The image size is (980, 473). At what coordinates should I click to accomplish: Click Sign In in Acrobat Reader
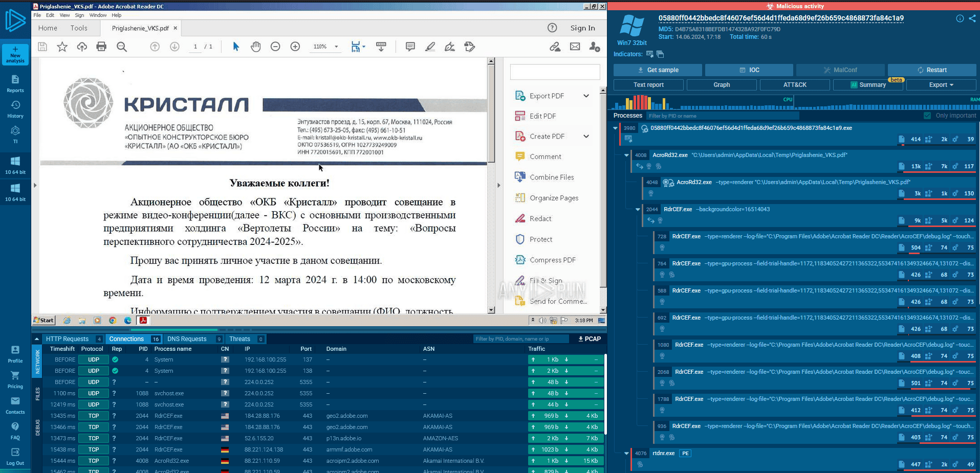582,28
